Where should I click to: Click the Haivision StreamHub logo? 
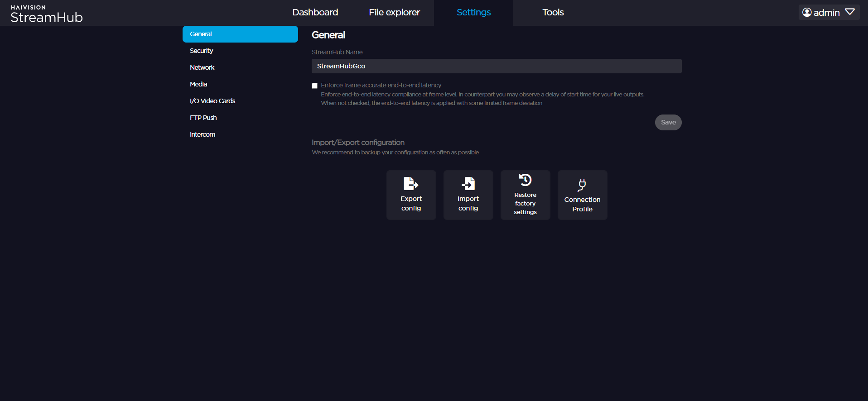tap(47, 14)
